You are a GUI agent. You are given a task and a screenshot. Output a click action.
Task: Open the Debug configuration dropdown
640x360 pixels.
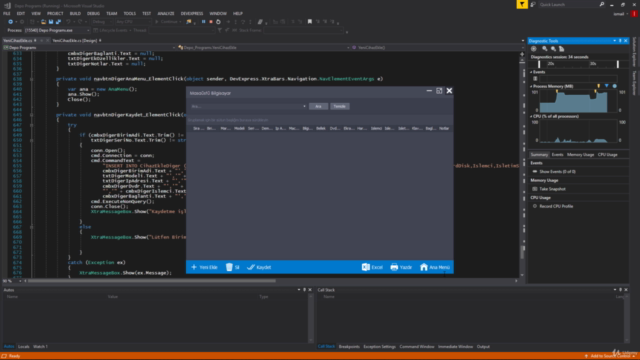click(102, 22)
